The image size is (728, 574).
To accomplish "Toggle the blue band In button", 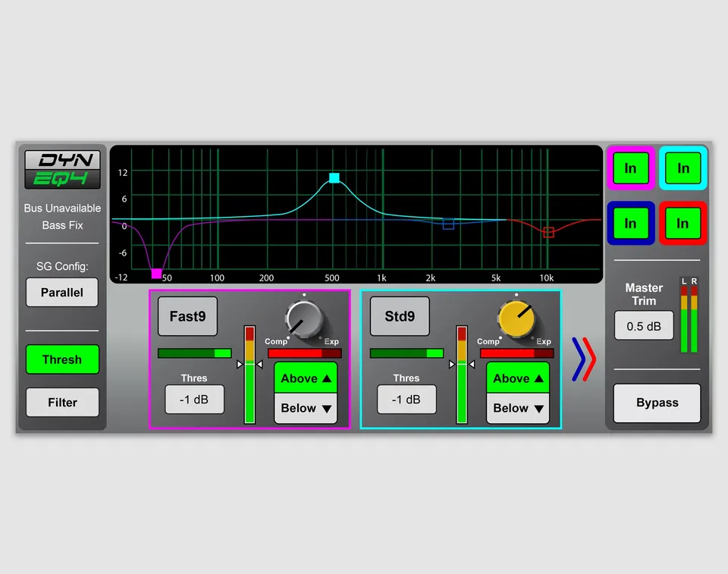I will tap(630, 224).
